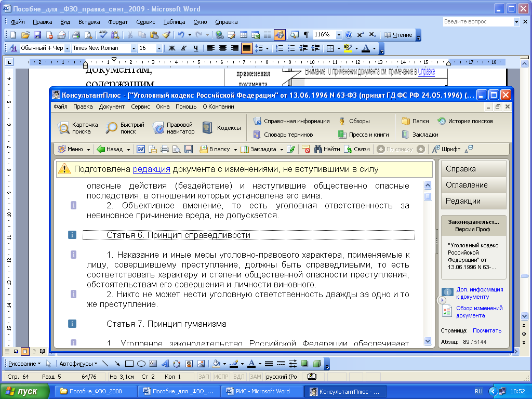Click the Редакции panel button
Screen dimensions: 532x399
coord(474,201)
